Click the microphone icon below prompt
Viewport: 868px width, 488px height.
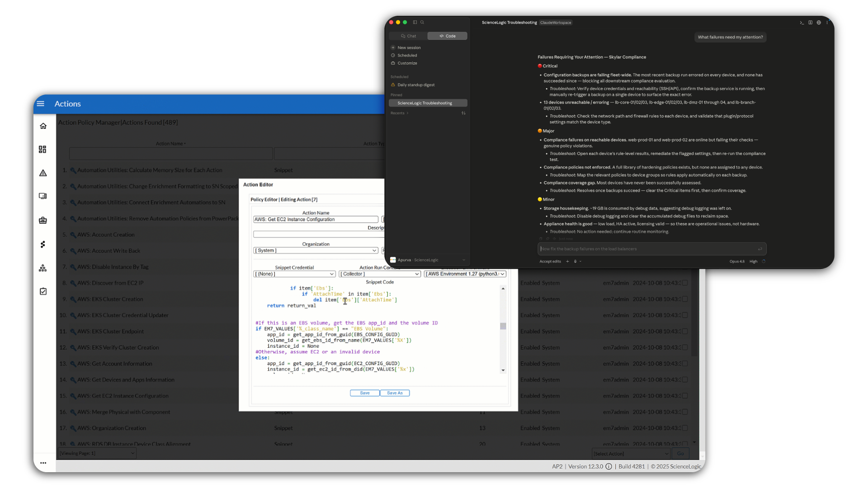coord(576,261)
